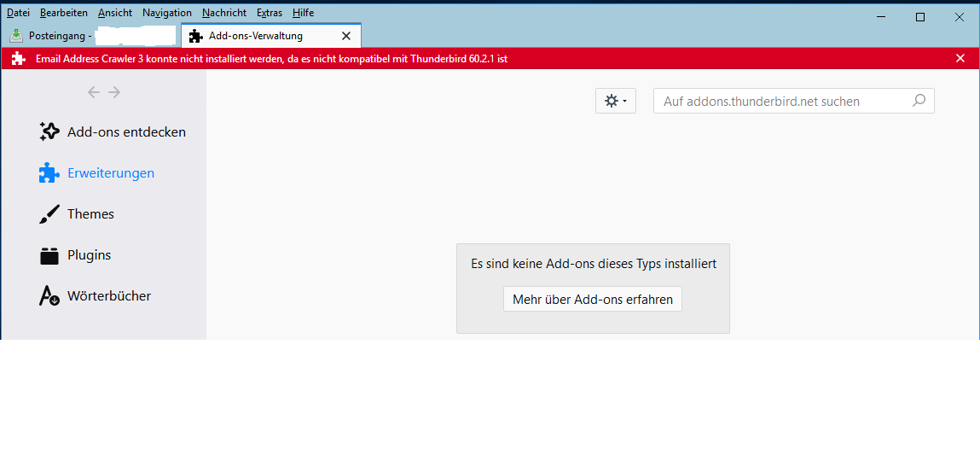Close the Add-ons-Verwaltung tab
The height and width of the screenshot is (461, 980).
[x=345, y=36]
